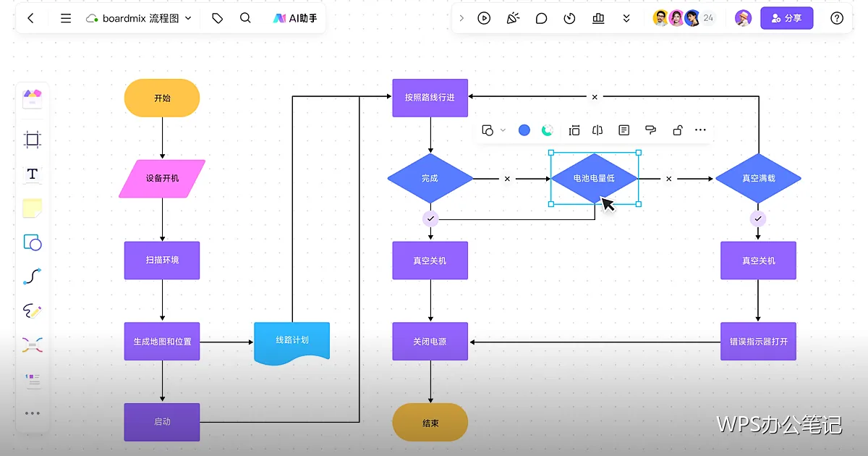Open your profile avatar by the 分享 button
The width and height of the screenshot is (868, 456).
point(743,18)
